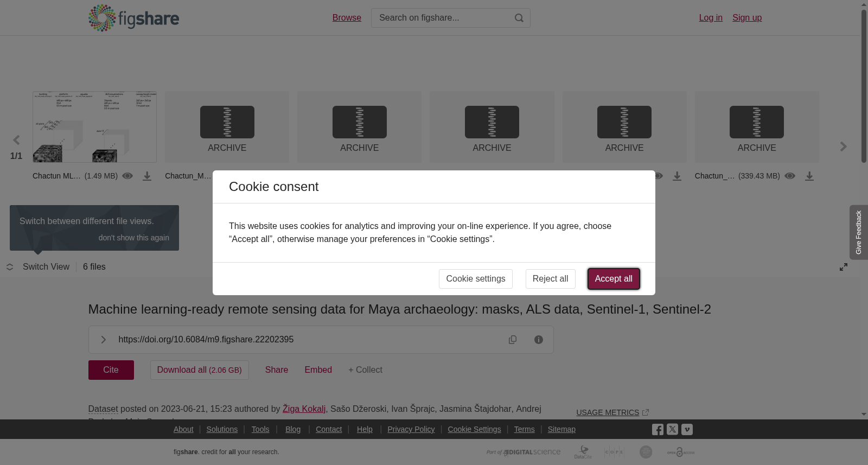Image resolution: width=868 pixels, height=465 pixels.
Task: Click the COPE logo
Action: click(x=614, y=452)
